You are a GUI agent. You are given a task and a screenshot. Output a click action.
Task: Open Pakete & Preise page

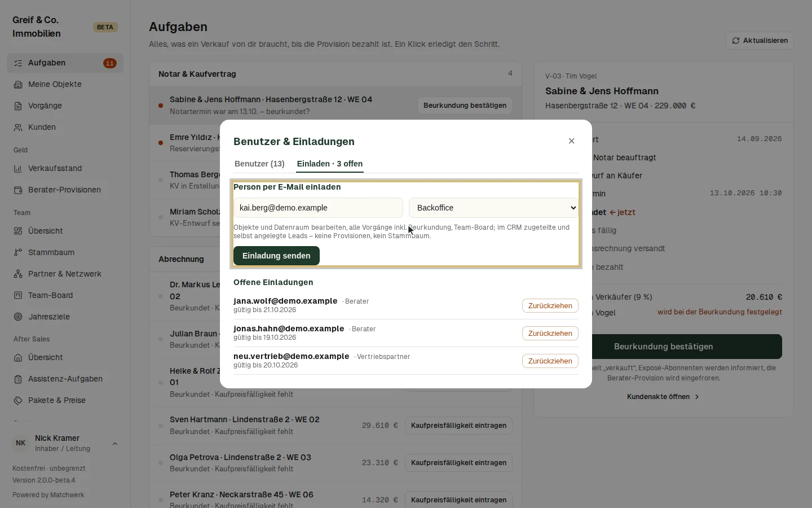pyautogui.click(x=65, y=401)
